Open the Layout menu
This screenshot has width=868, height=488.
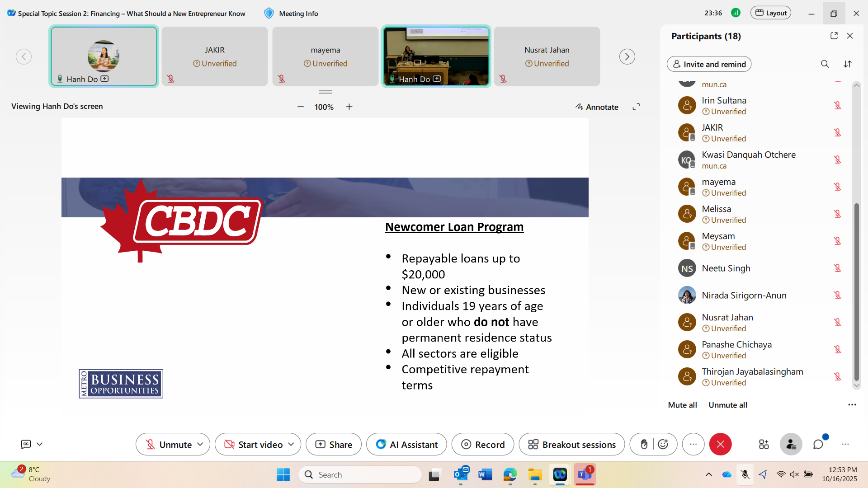pyautogui.click(x=771, y=13)
